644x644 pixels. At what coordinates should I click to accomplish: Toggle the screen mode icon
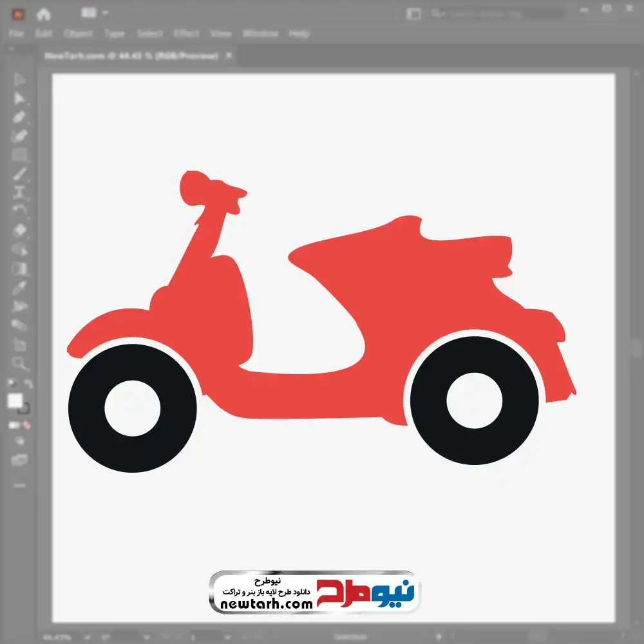pos(19,460)
